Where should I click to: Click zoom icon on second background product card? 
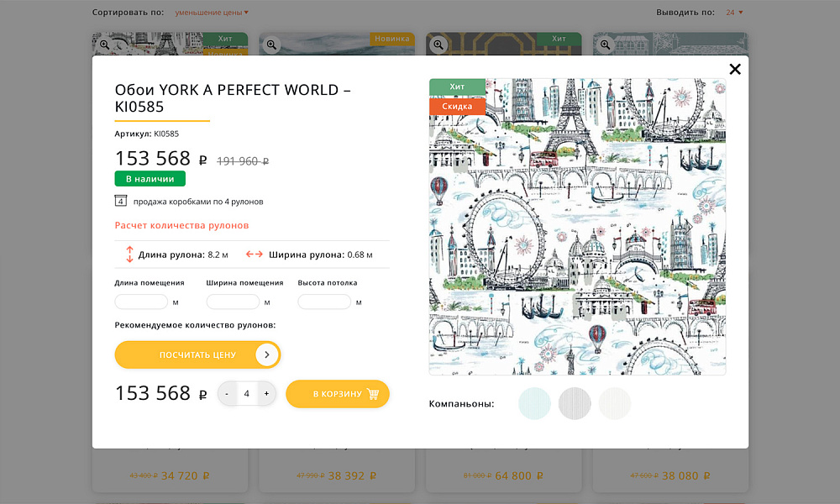(x=271, y=45)
